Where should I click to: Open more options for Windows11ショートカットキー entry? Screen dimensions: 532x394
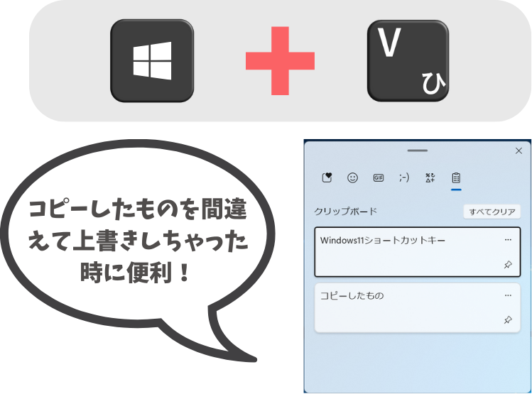click(x=508, y=240)
